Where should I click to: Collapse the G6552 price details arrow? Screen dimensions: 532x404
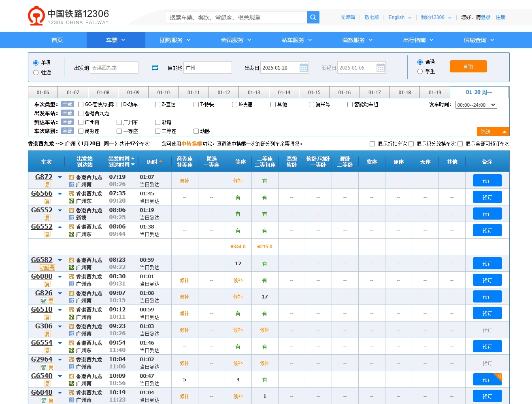(60, 227)
